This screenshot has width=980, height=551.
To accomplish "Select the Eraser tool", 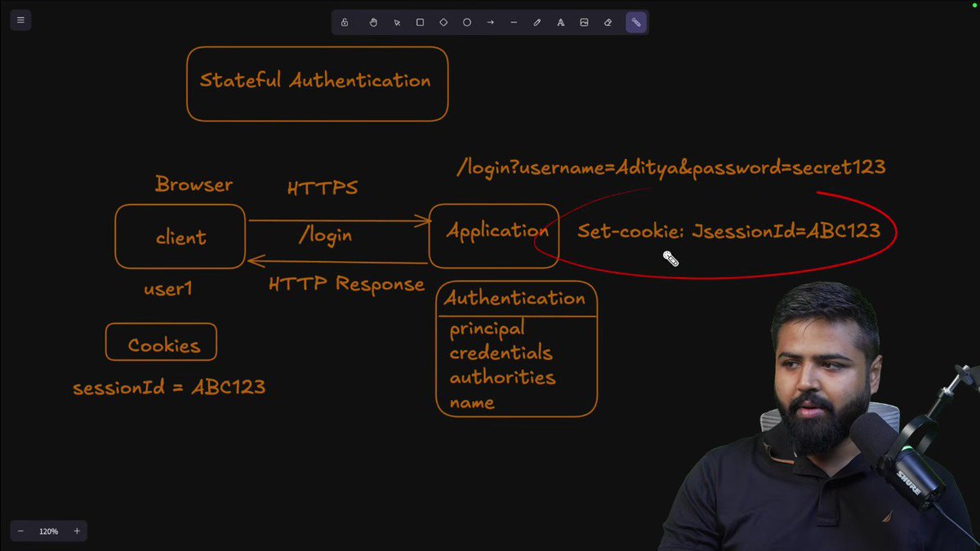I will (608, 22).
